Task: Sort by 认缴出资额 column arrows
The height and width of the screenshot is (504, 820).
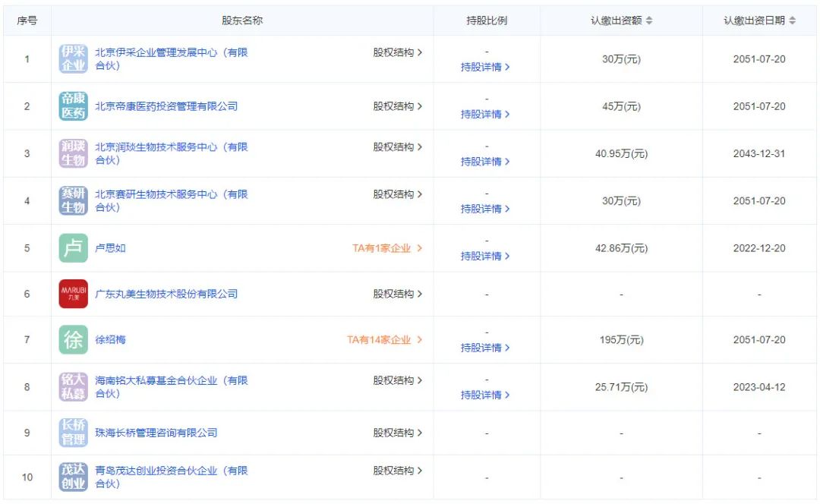Action: pos(649,20)
